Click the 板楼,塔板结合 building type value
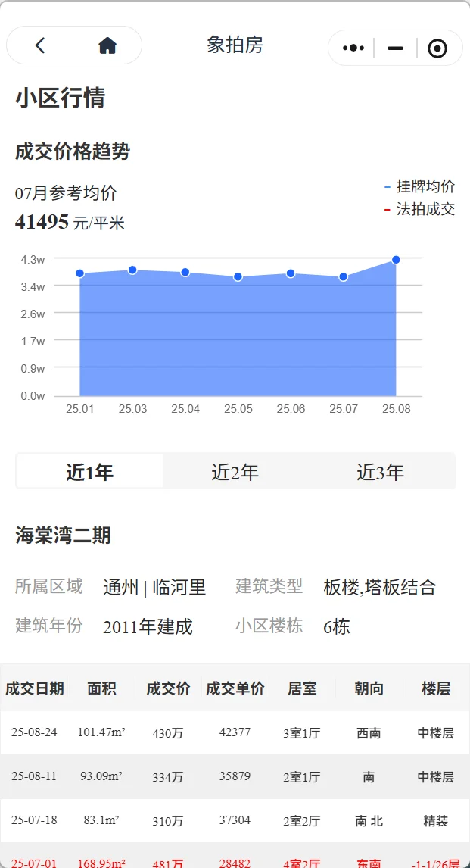The image size is (470, 868). coord(380,587)
